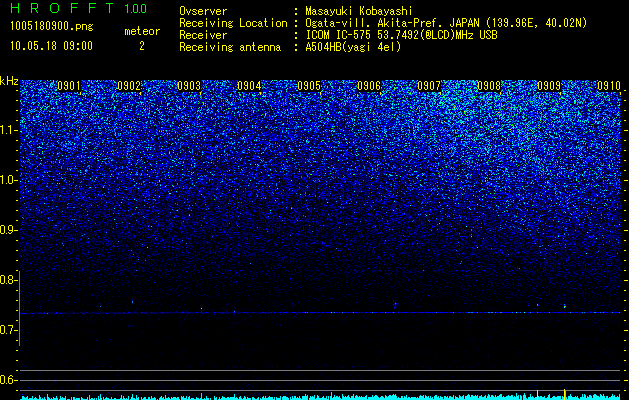
Task: Click the 0.9 frequency axis label
Action: 9,230
